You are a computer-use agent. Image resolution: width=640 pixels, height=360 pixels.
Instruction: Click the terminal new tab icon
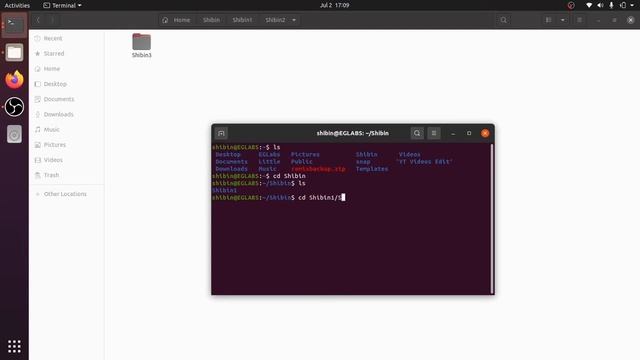point(221,133)
